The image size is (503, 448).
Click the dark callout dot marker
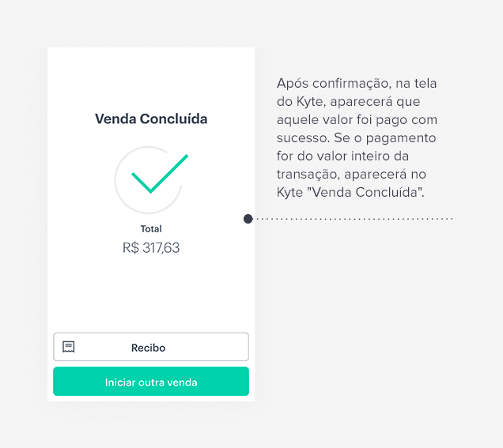coord(248,219)
